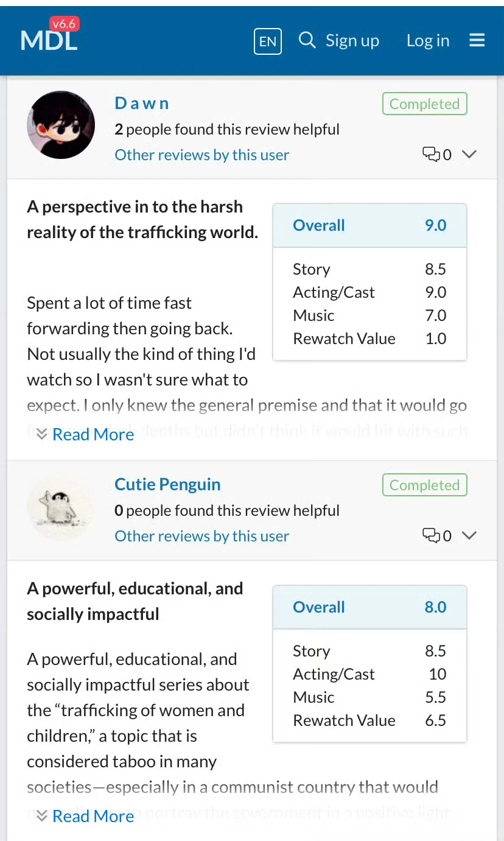Open the hamburger menu icon
Image resolution: width=504 pixels, height=841 pixels.
coord(477,40)
